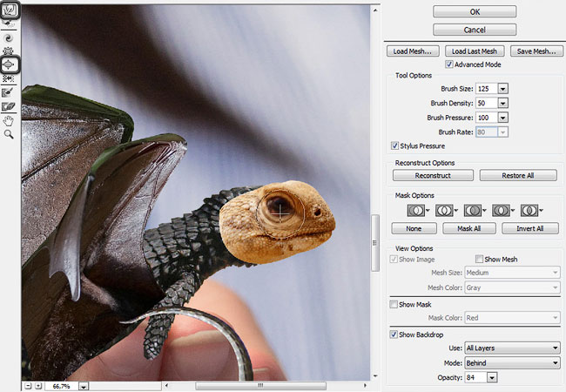Click the 66.7% zoom field
Image resolution: width=566 pixels, height=392 pixels.
pos(61,386)
